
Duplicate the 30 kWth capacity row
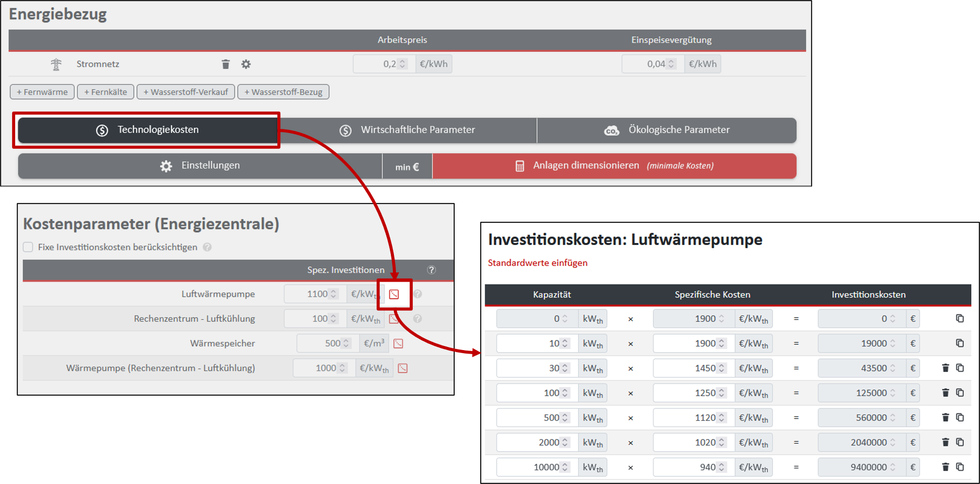coord(960,368)
